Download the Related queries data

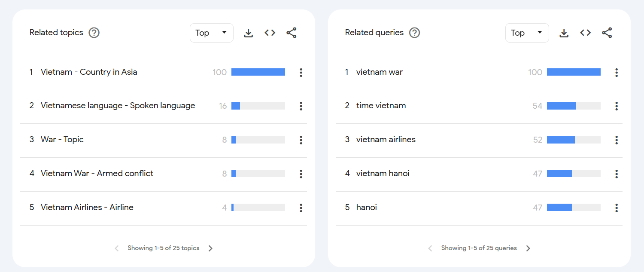click(x=564, y=32)
